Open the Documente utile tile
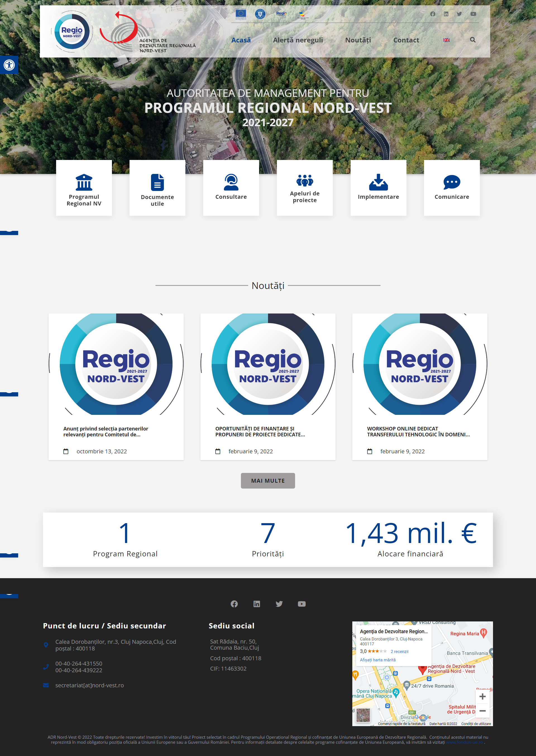Screen dimensions: 536x756 (157, 188)
